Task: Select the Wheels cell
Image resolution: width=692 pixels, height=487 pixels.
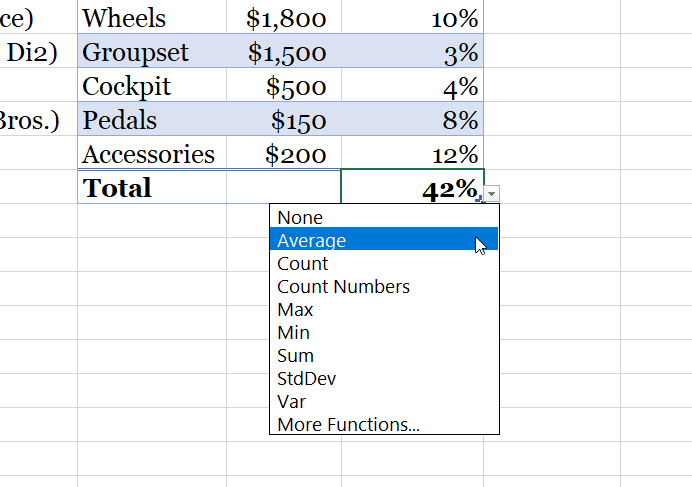Action: point(152,17)
